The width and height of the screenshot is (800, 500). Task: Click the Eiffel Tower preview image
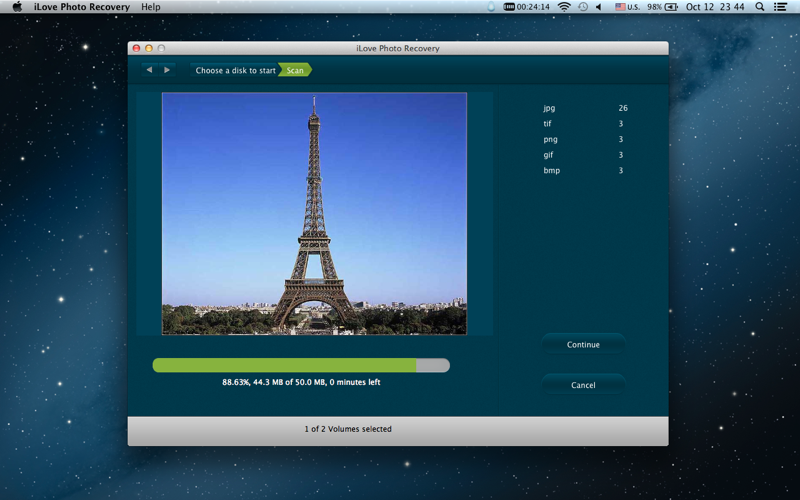pos(314,214)
